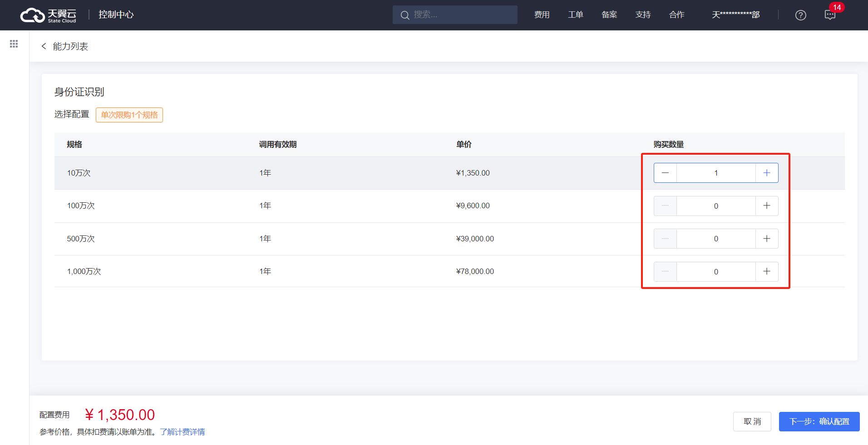Click the 规格 column header
Image resolution: width=868 pixels, height=445 pixels.
74,144
